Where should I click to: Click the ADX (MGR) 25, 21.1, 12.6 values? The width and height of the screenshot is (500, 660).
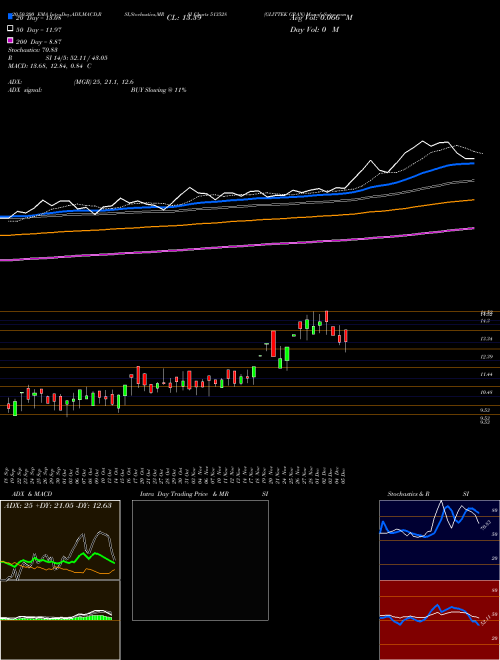(x=104, y=82)
